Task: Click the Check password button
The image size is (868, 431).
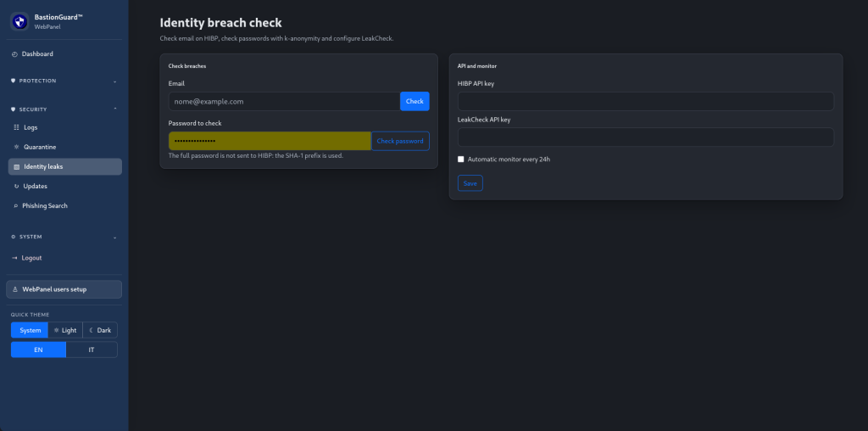Action: (400, 142)
